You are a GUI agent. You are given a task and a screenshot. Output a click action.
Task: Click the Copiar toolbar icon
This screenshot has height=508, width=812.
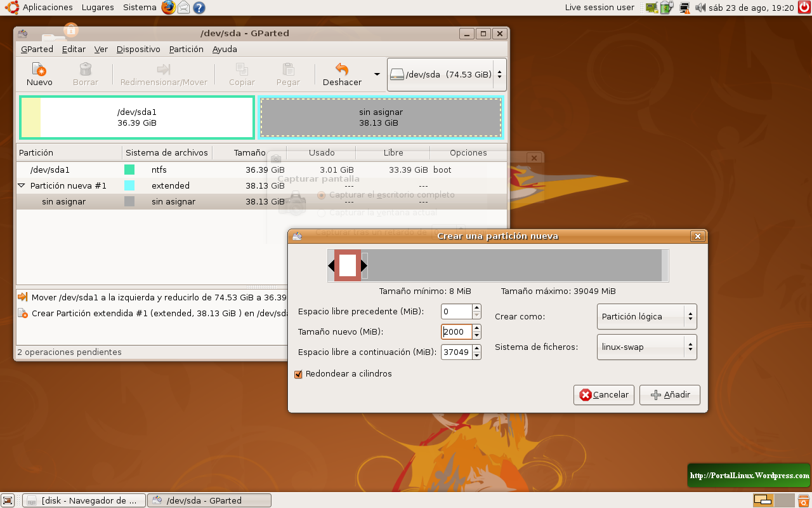click(242, 69)
